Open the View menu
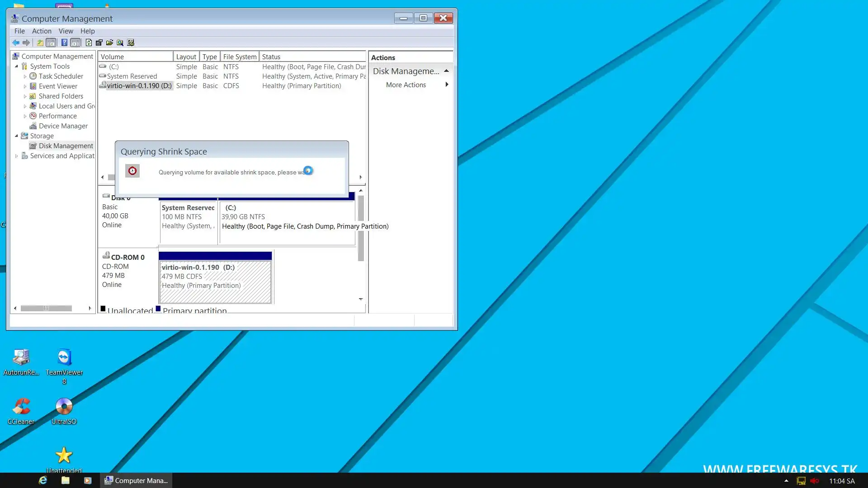 [66, 31]
